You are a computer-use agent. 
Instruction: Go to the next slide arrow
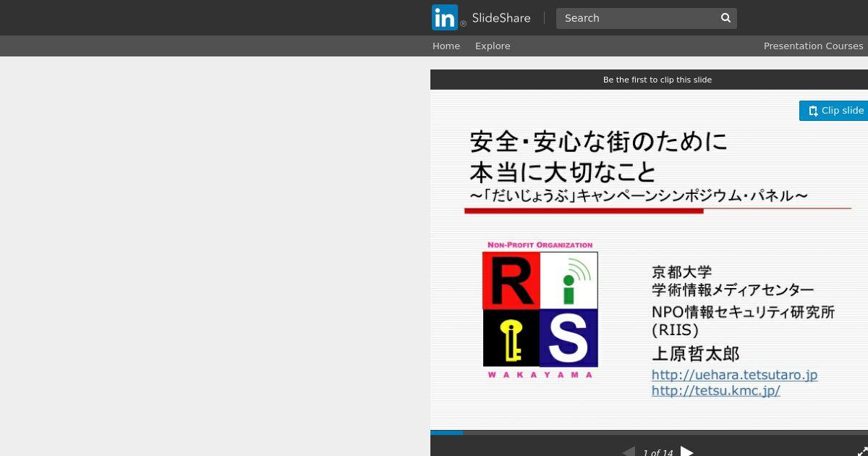687,452
